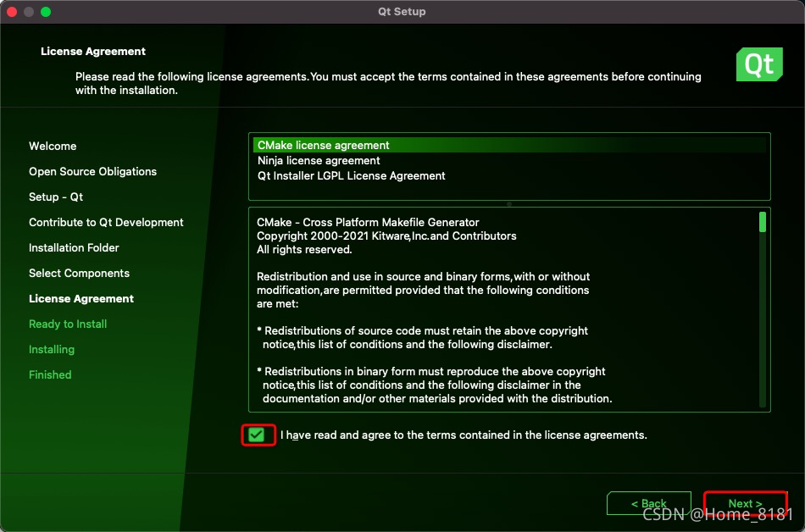Click the Back button
This screenshot has height=532, width=805.
(x=649, y=503)
